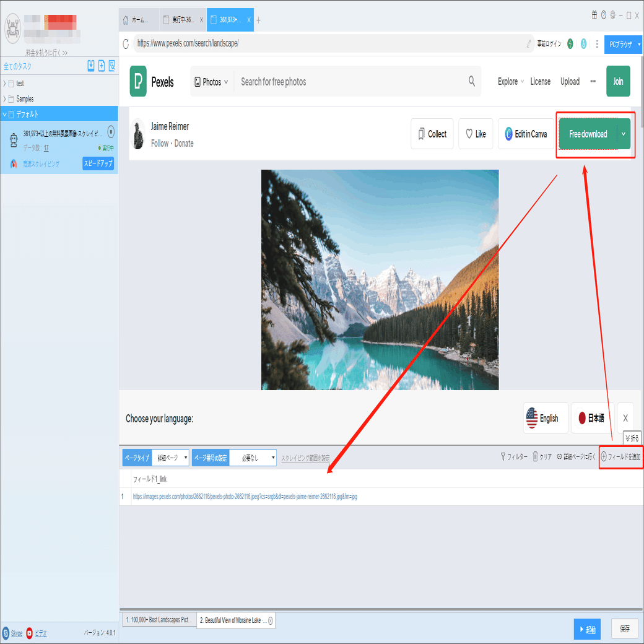Click the Skype icon in the bottom bar
This screenshot has width=644, height=644.
tap(6, 633)
